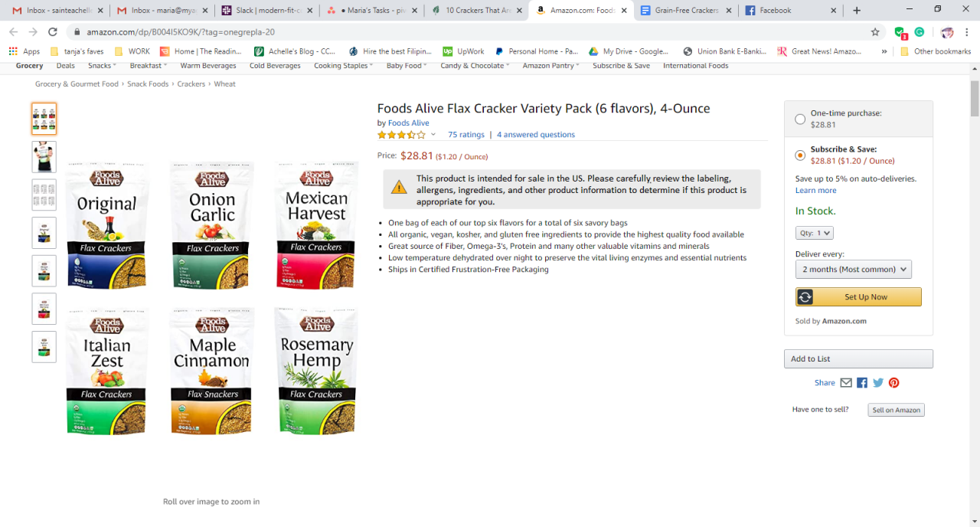980x527 pixels.
Task: Select One-time purchase radio option
Action: pos(800,119)
